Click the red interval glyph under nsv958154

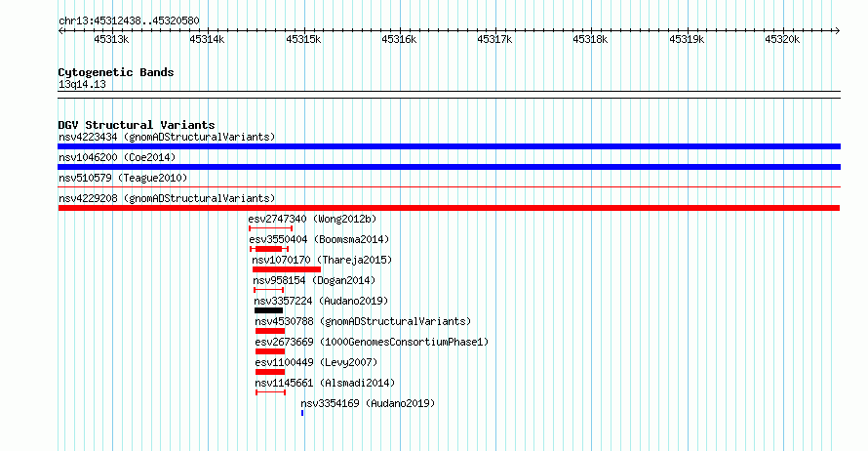[269, 290]
